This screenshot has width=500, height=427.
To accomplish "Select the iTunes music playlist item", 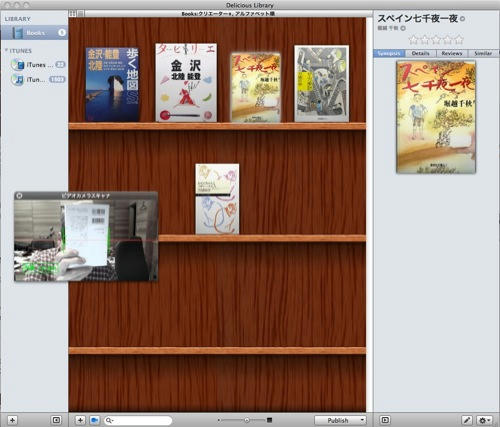I will [38, 80].
